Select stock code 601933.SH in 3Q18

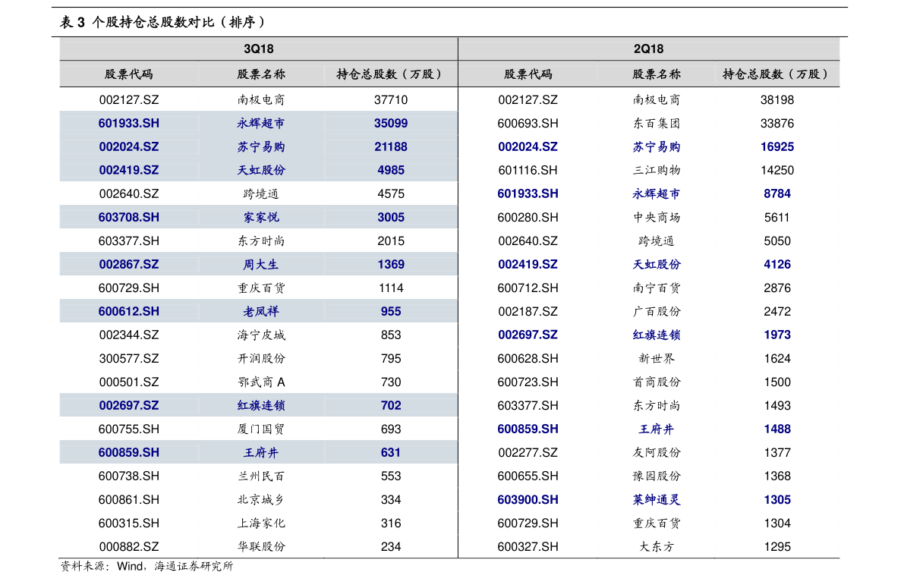pyautogui.click(x=128, y=124)
